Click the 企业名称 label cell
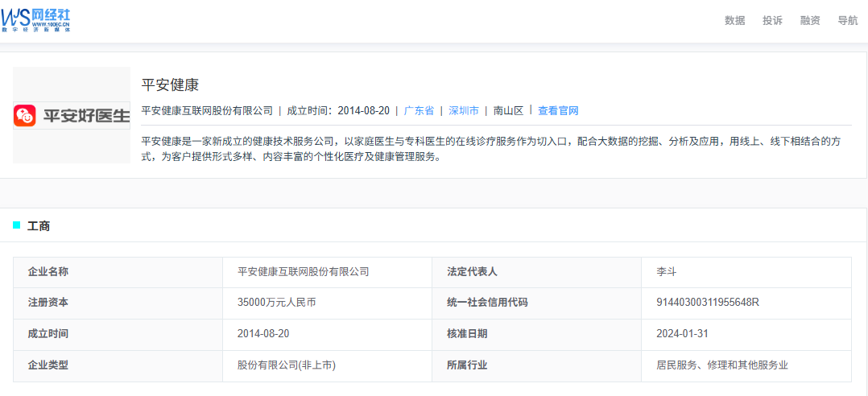Screen dimensions: 868x396 click(118, 272)
